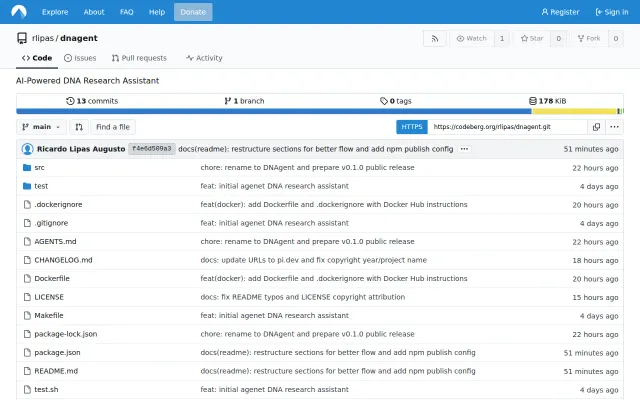Open the LICENSE copyright attribution commit message
640x400 pixels.
tap(302, 297)
